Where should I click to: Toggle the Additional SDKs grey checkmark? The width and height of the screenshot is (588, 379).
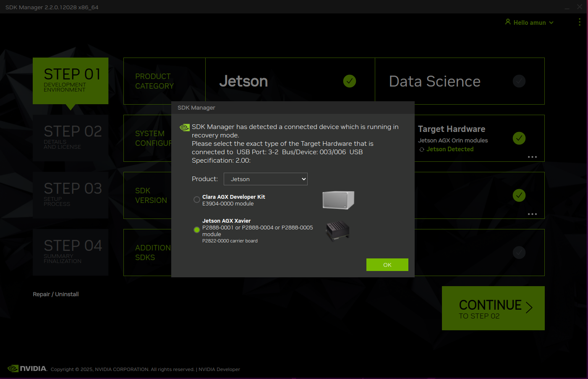pos(519,253)
